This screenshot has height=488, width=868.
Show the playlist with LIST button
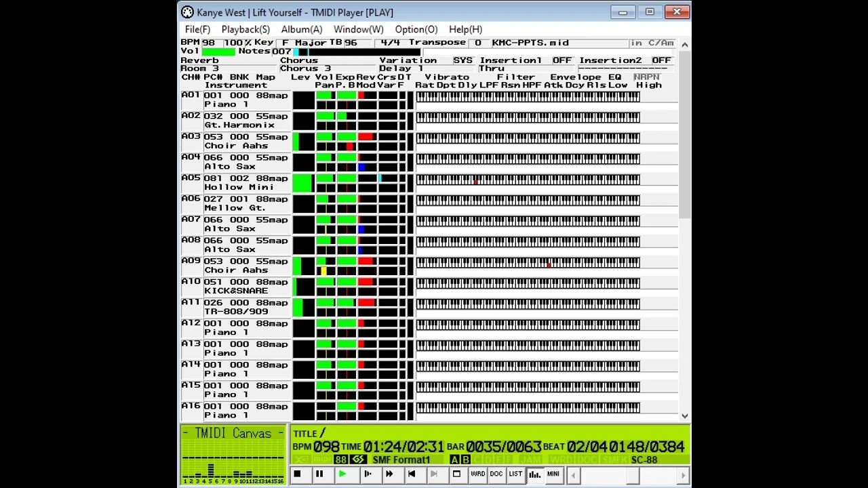tap(515, 474)
